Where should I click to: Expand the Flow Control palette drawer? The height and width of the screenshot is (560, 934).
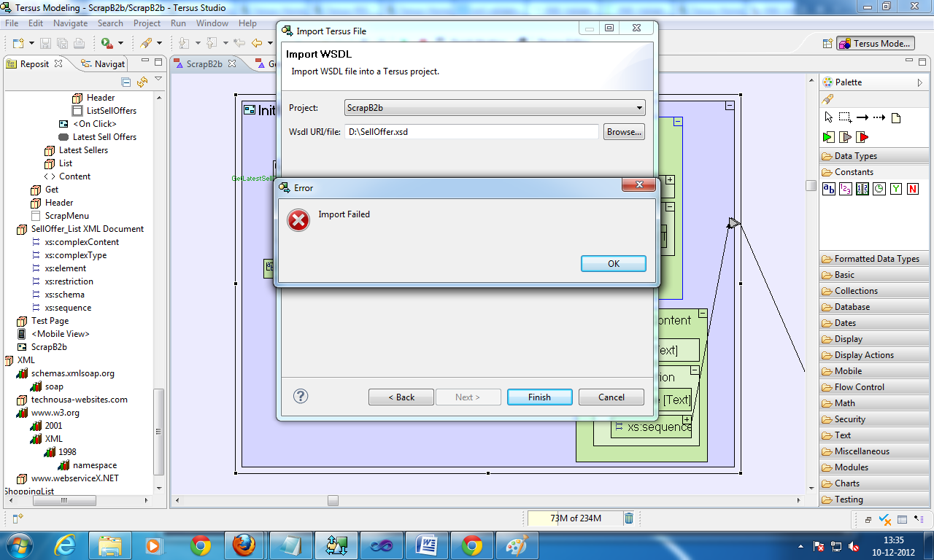(x=873, y=387)
